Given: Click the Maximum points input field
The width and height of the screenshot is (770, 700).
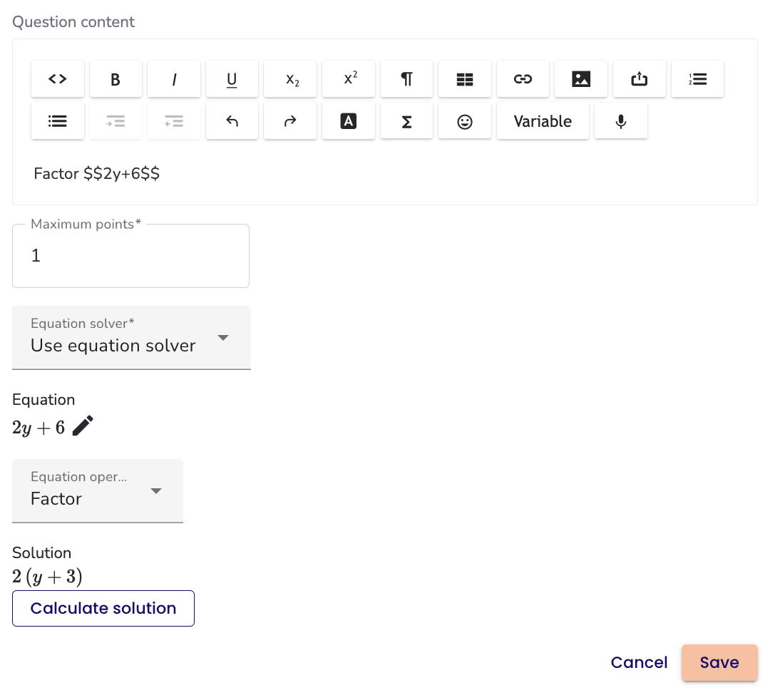Looking at the screenshot, I should click(131, 256).
